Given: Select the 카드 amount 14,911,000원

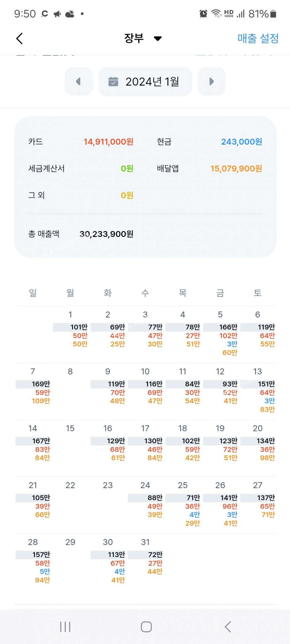Looking at the screenshot, I should (x=108, y=142).
